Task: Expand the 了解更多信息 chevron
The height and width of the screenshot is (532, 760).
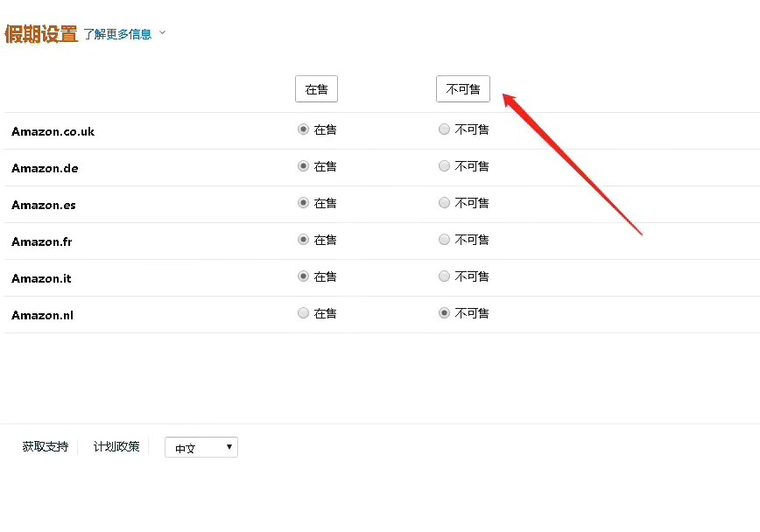Action: pyautogui.click(x=162, y=33)
